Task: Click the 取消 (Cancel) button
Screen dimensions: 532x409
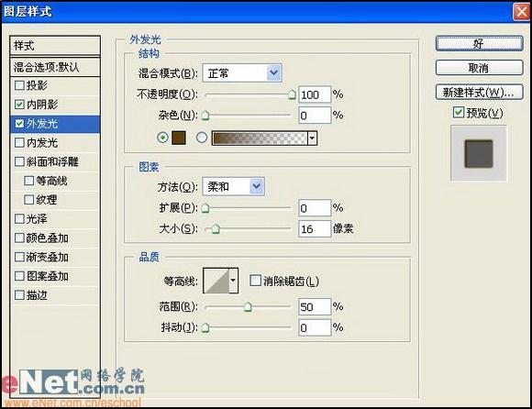Action: [x=479, y=68]
